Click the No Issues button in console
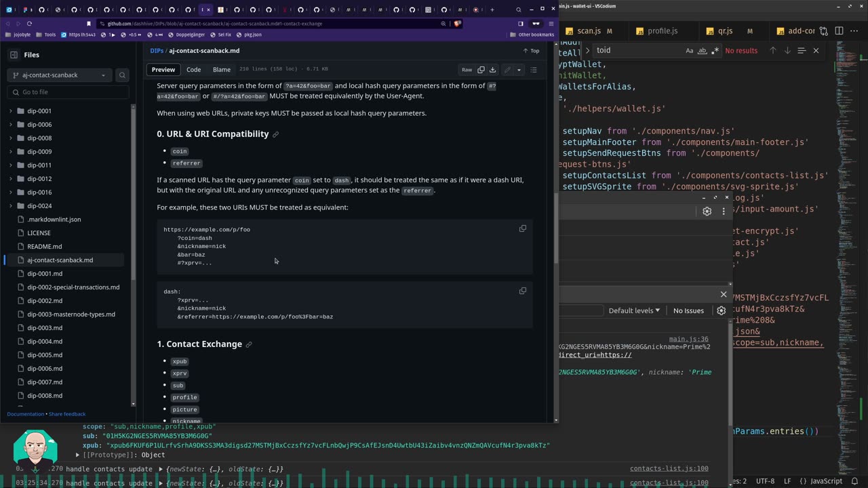The image size is (868, 488). click(688, 310)
